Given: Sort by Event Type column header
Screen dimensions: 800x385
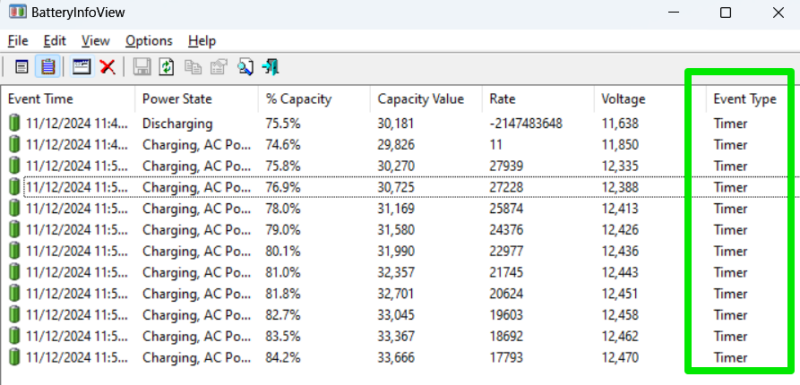Looking at the screenshot, I should point(745,99).
